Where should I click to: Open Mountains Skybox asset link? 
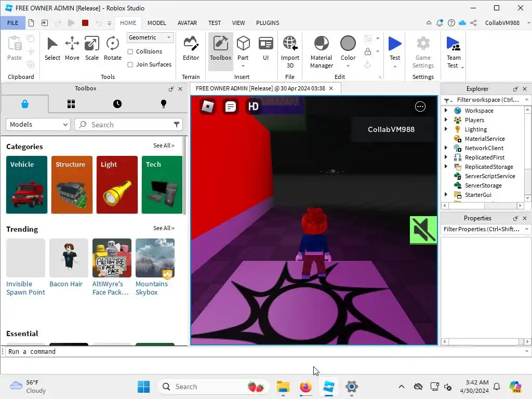coord(152,288)
